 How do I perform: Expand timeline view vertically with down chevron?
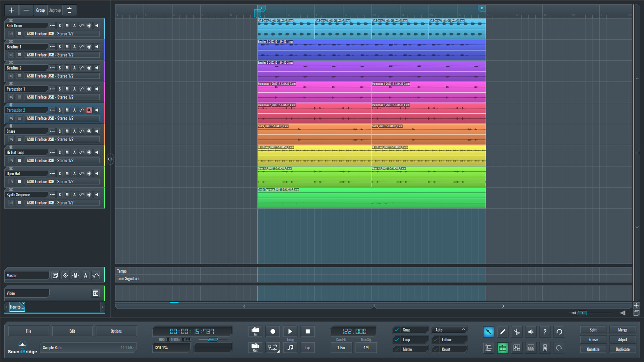(637, 227)
